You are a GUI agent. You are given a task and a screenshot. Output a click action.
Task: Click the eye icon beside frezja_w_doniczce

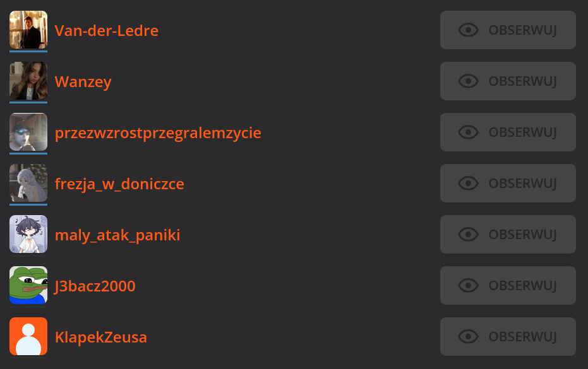coord(468,183)
